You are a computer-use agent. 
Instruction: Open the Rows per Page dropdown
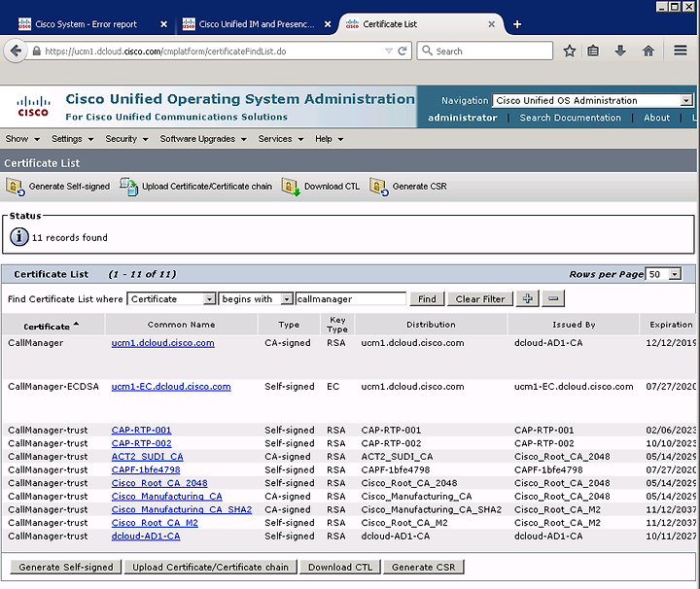coord(675,274)
